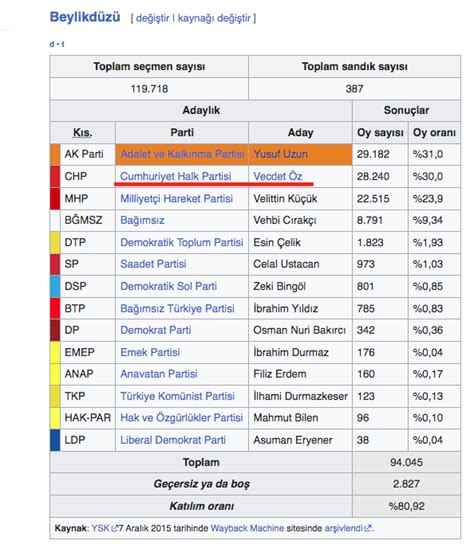The width and height of the screenshot is (474, 560).
Task: Click the orange AK Parti color cell
Action: coord(55,154)
